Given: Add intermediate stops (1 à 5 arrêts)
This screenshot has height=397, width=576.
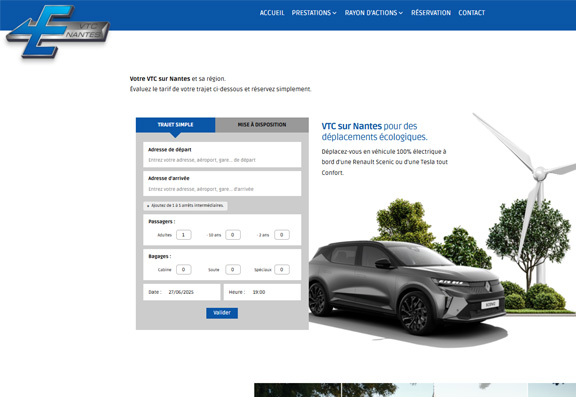Looking at the screenshot, I should point(186,206).
